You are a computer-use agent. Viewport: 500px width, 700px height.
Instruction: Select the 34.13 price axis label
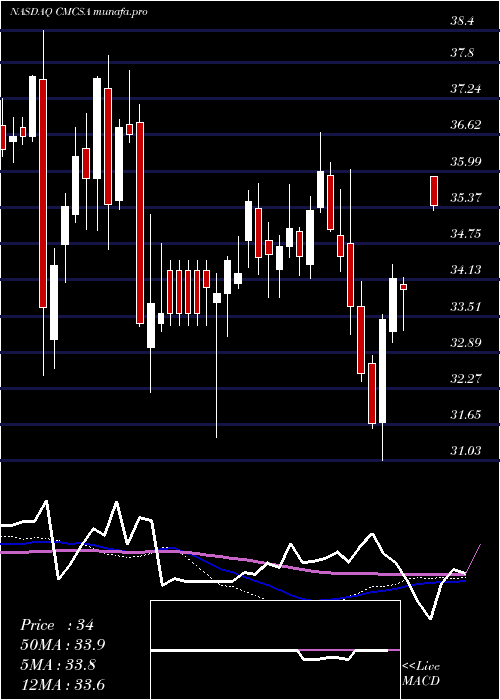tap(465, 270)
